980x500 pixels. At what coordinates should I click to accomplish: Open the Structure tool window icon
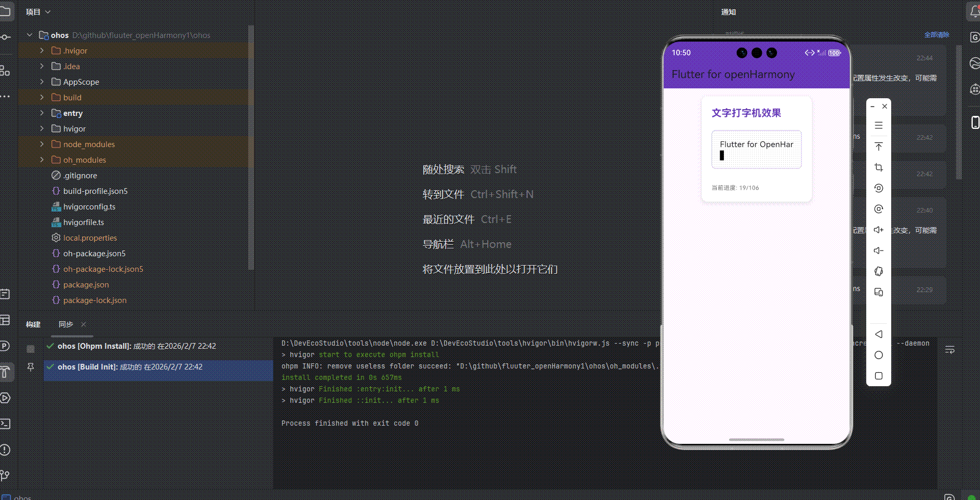pos(5,70)
